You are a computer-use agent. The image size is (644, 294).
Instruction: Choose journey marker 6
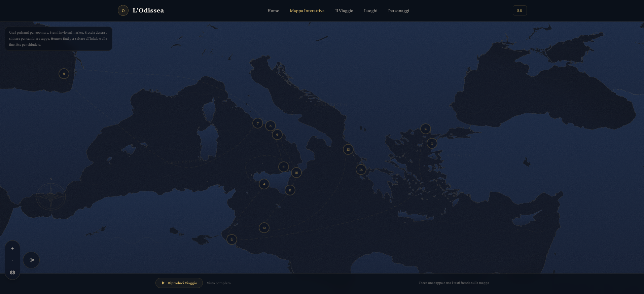(270, 126)
